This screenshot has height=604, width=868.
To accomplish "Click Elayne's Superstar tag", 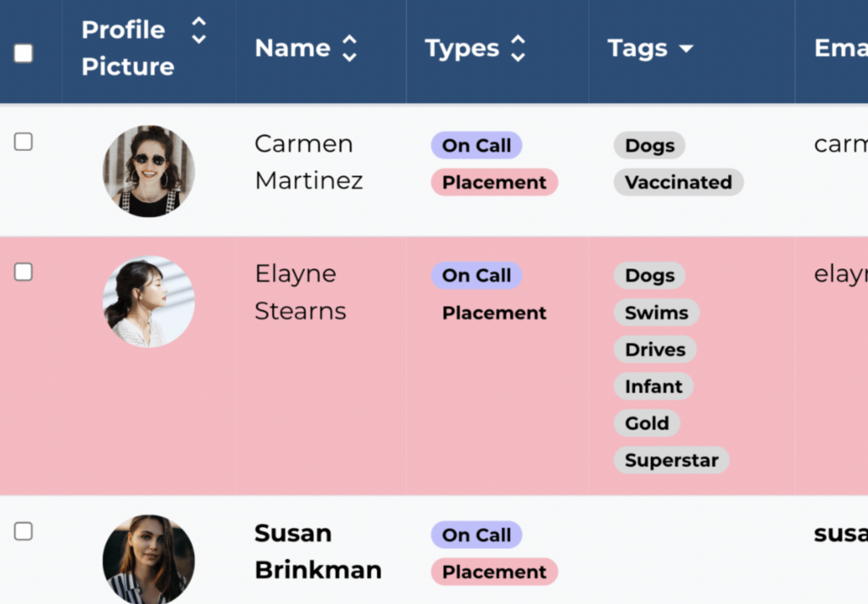I will point(671,461).
